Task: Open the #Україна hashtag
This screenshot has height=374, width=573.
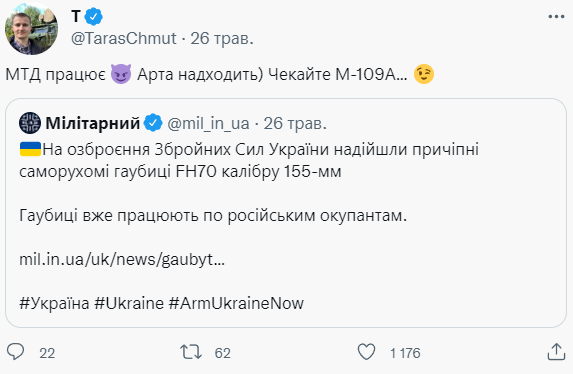Action: point(54,303)
